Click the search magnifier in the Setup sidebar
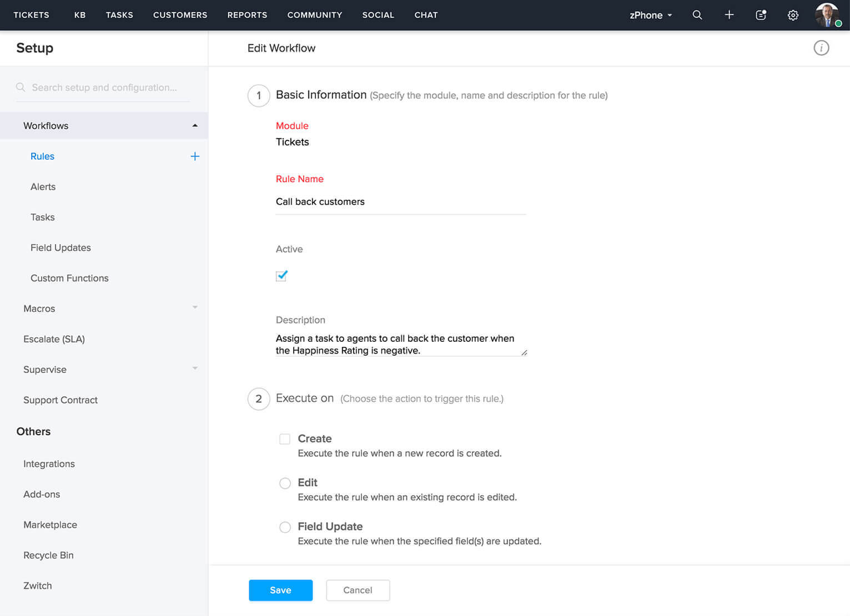850x616 pixels. [x=20, y=87]
